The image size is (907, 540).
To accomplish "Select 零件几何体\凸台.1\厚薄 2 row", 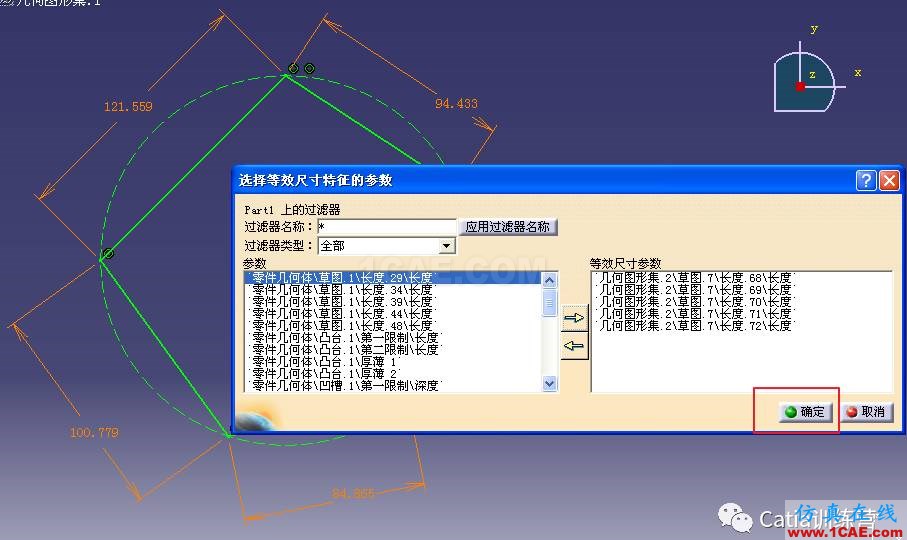I will click(393, 373).
